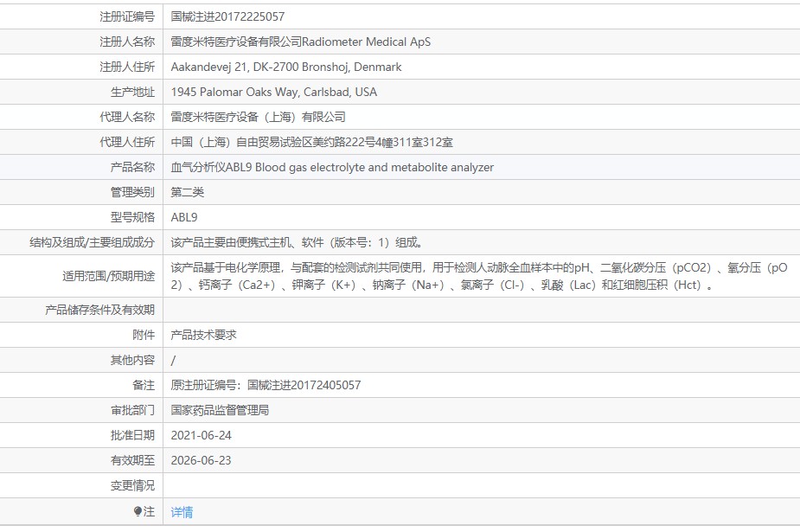
Task: Select intended use text 该产品基于电化学原理
Action: tap(226, 267)
